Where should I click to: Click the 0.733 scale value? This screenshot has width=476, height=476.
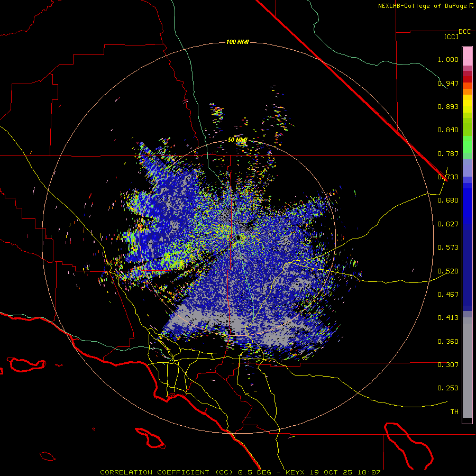448,177
